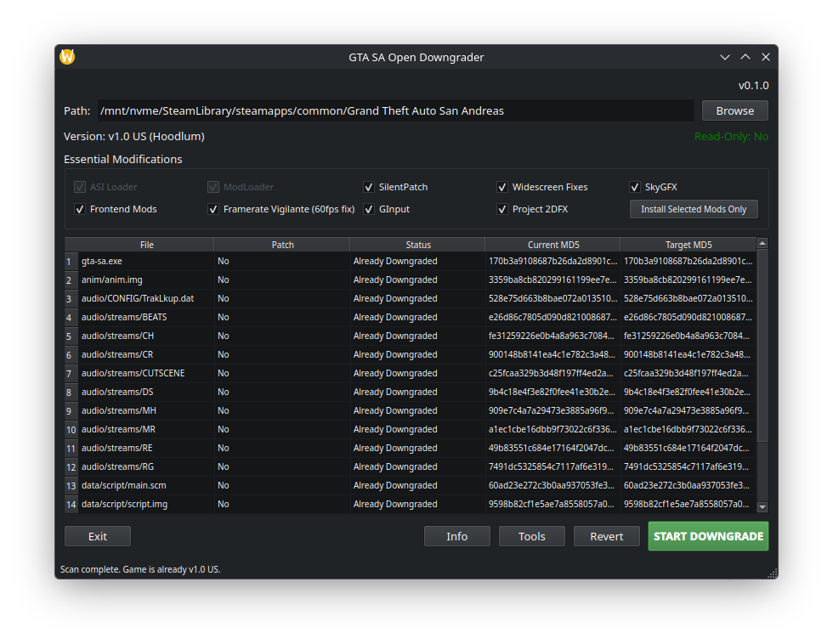Click the vertical scrollbar thumb
Image resolution: width=833 pixels, height=644 pixels.
pyautogui.click(x=762, y=345)
